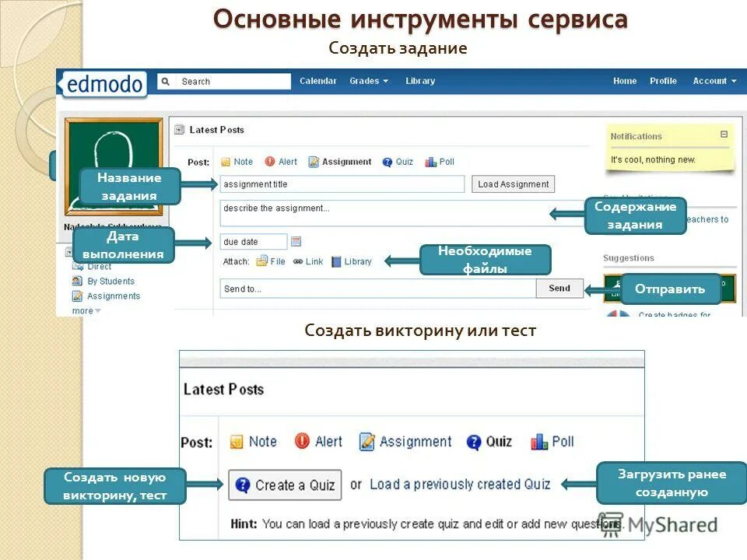747x560 pixels.
Task: Expand the Account dropdown
Action: 714,81
